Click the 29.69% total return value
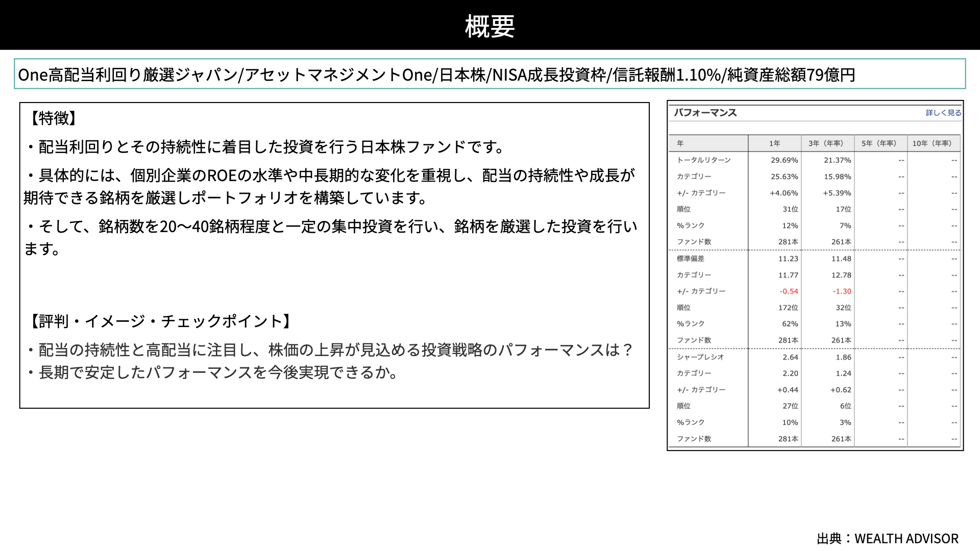The height and width of the screenshot is (551, 980). point(785,160)
